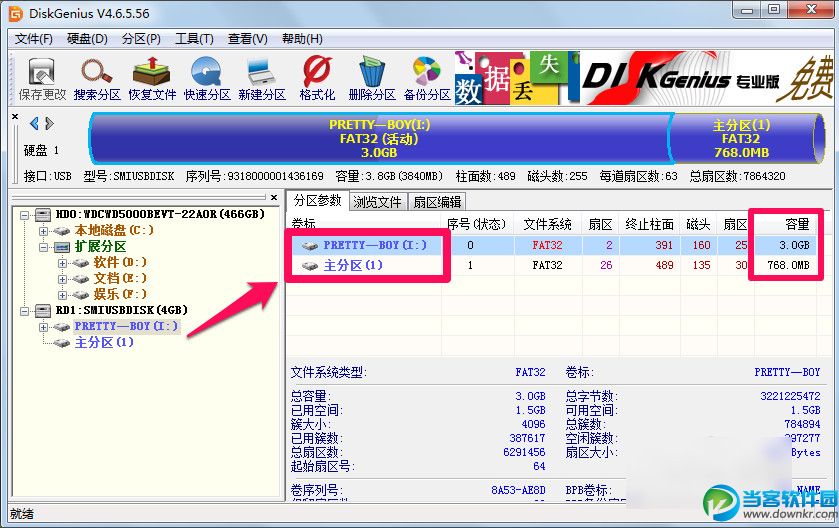The width and height of the screenshot is (839, 528).
Task: Click the 格式化 format icon
Action: [317, 79]
